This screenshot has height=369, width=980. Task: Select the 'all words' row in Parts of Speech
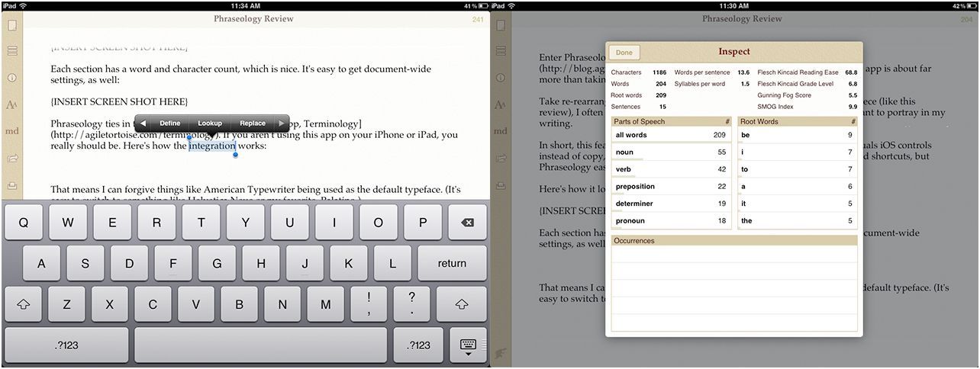point(671,135)
